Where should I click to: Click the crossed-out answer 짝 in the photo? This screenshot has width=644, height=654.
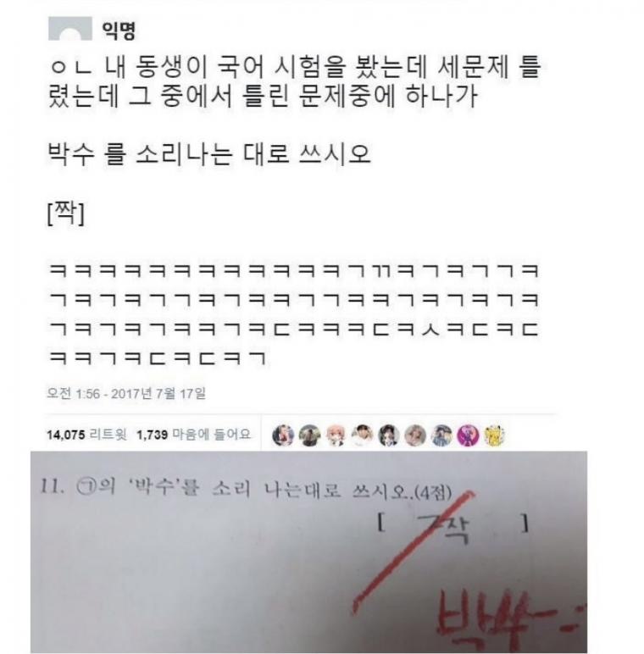(x=446, y=529)
